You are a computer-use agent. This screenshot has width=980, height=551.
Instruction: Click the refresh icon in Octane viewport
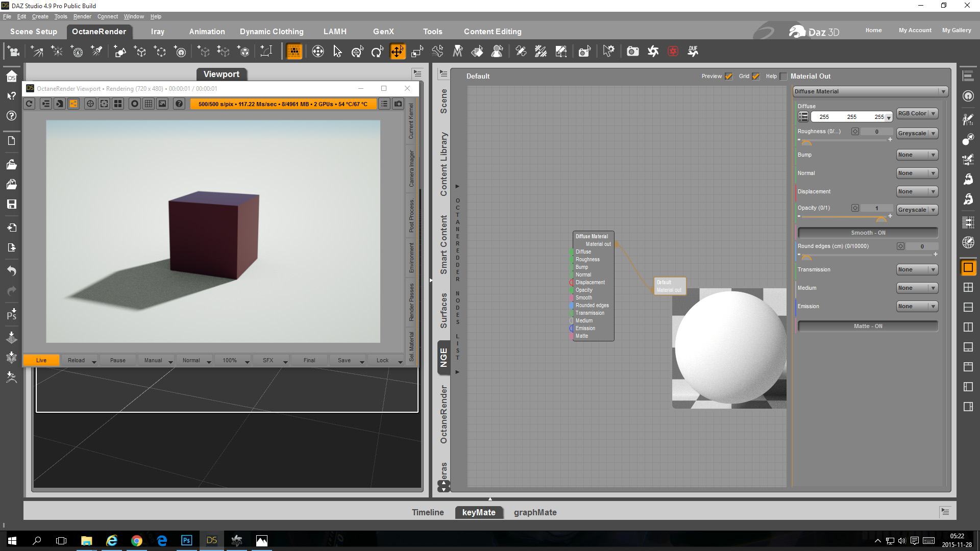(30, 104)
